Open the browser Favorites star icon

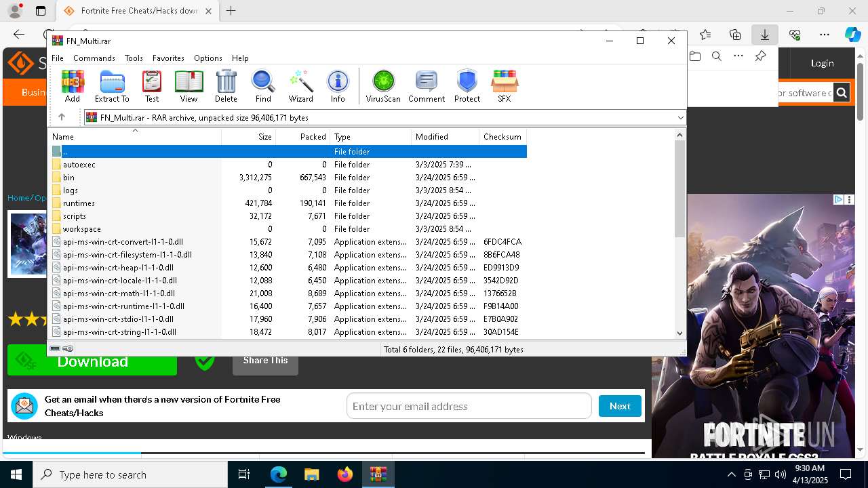(705, 35)
